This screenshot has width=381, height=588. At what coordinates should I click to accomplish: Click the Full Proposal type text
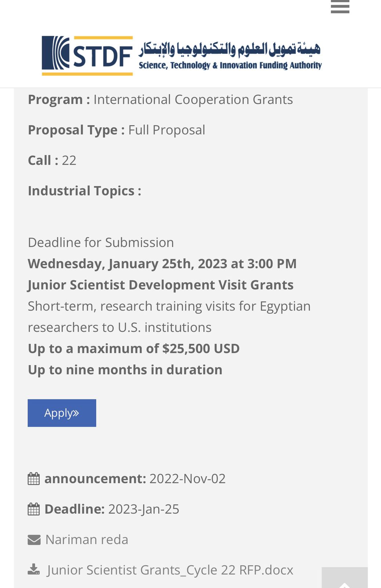[x=167, y=130]
